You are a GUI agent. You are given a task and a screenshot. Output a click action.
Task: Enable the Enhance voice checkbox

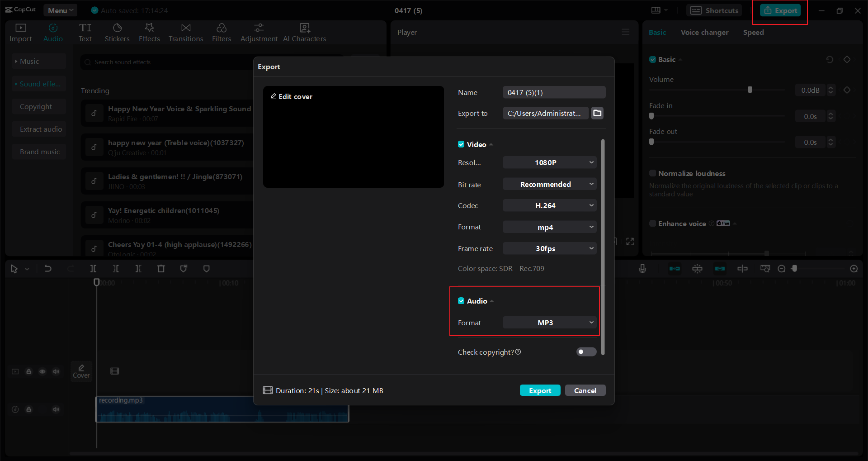653,223
